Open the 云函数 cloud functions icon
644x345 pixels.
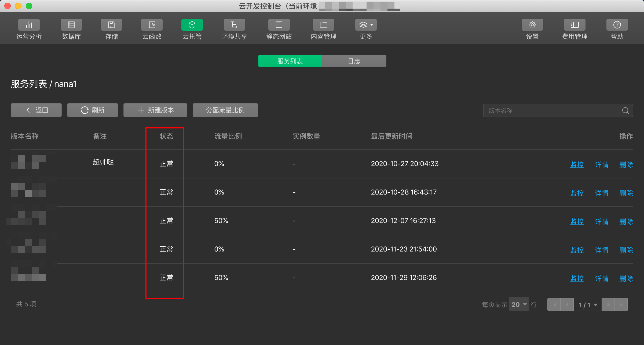[x=152, y=25]
